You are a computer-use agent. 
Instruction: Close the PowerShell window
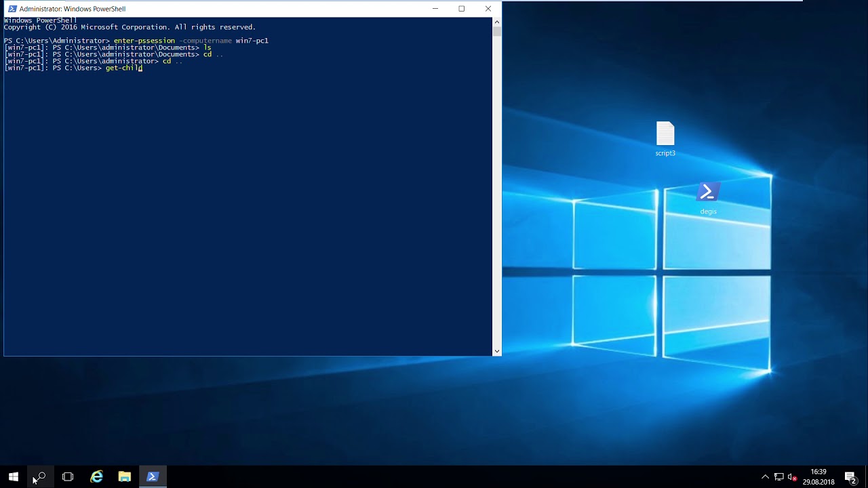[x=488, y=9]
